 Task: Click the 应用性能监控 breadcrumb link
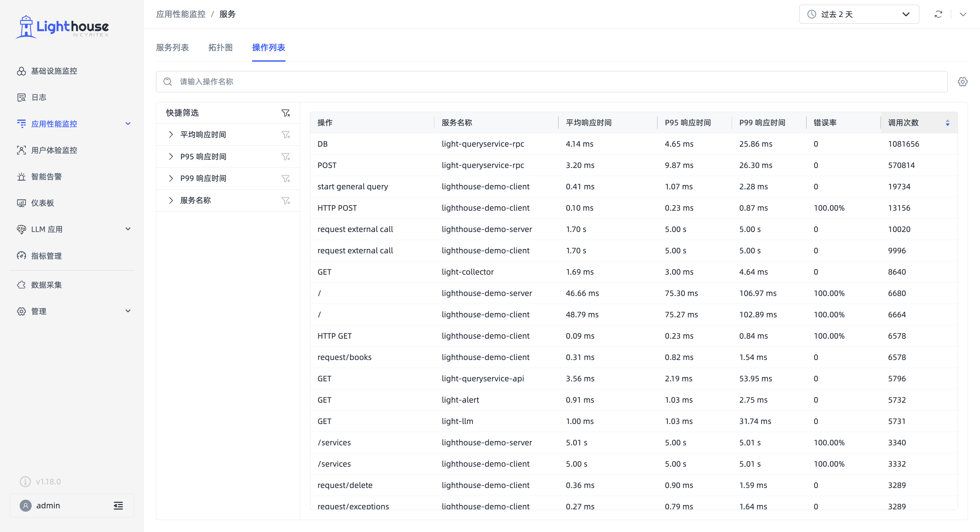181,14
